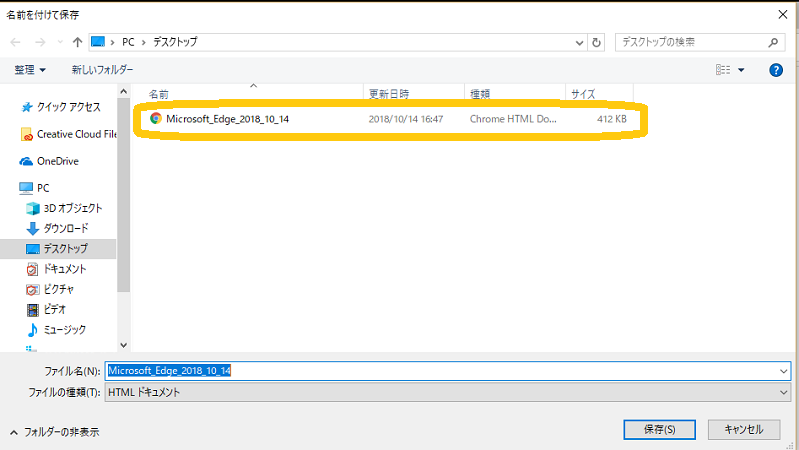Create a folder with 新しいフォルダー
This screenshot has width=799, height=450.
point(102,70)
